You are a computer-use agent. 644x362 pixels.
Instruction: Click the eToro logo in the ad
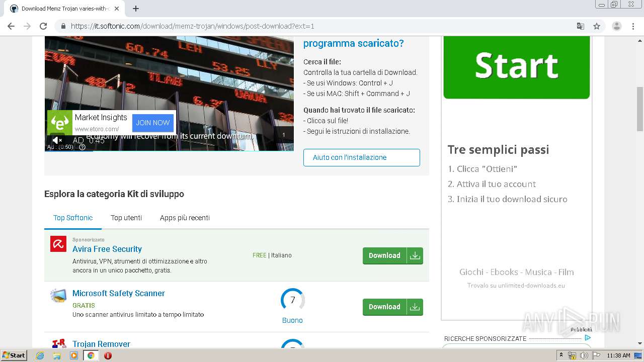pos(60,123)
